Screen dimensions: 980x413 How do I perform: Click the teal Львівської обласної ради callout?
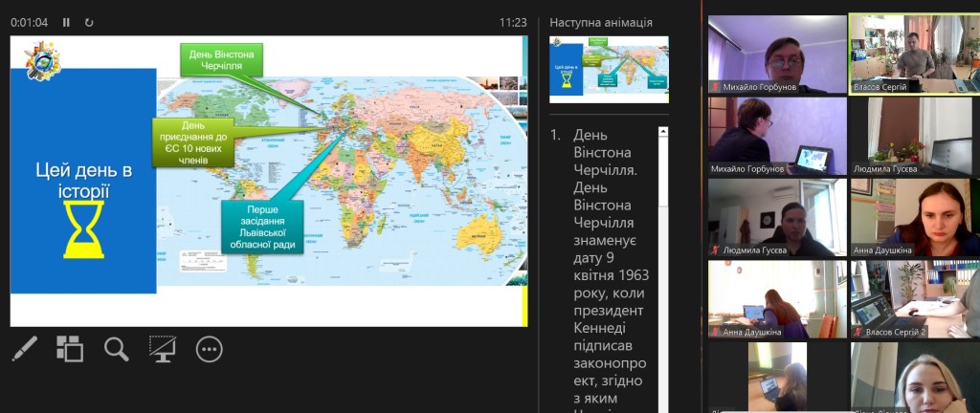click(261, 226)
